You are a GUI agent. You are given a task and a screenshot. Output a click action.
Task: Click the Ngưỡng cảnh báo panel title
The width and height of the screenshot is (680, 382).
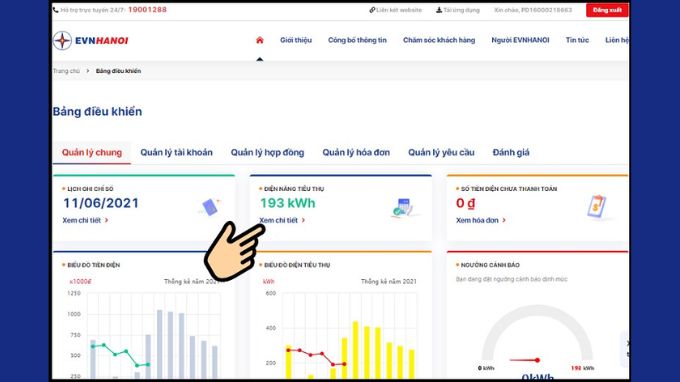[490, 265]
